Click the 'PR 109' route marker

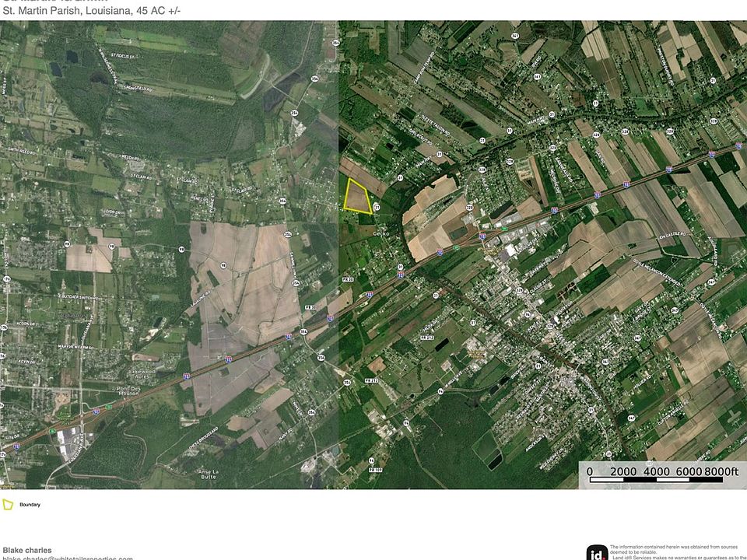click(375, 470)
